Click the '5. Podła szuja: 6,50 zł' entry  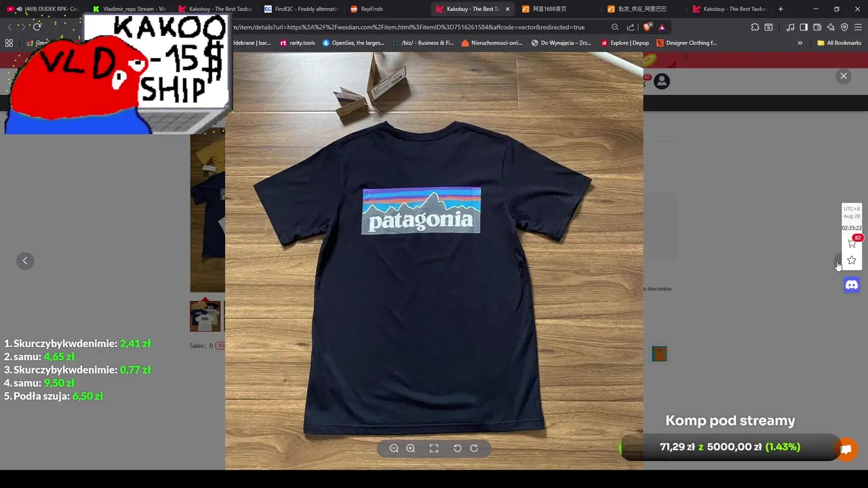(x=54, y=396)
